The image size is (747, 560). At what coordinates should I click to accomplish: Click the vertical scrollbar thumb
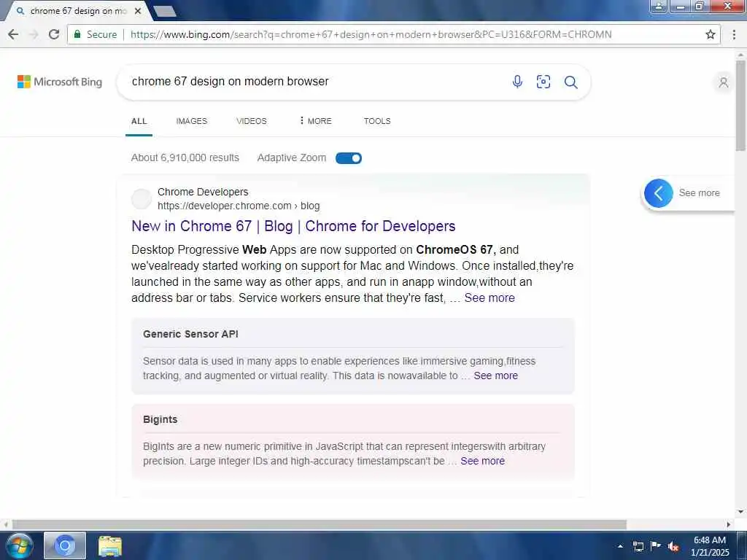[740, 106]
